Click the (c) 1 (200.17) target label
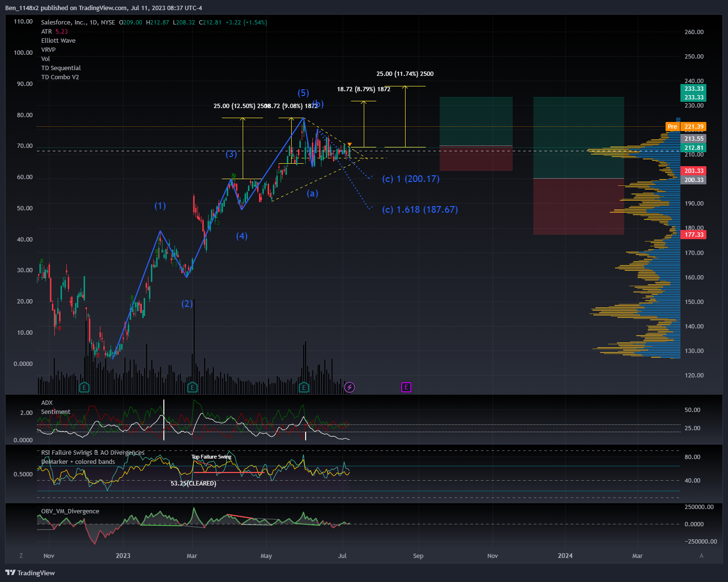The width and height of the screenshot is (728, 582). click(x=411, y=179)
